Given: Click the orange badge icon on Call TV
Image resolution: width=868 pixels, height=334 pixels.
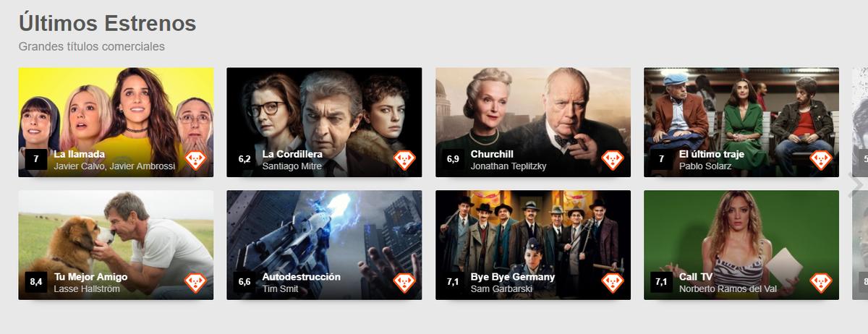Looking at the screenshot, I should pos(821,283).
